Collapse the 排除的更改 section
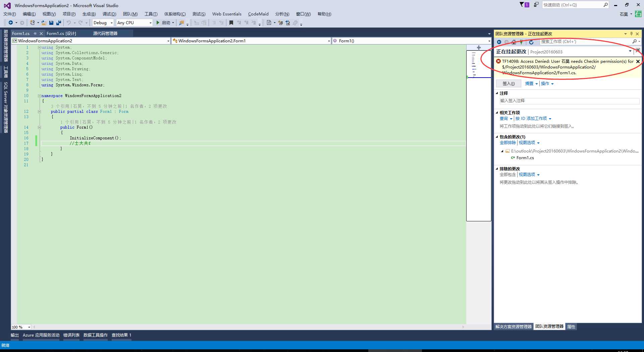 [497, 169]
